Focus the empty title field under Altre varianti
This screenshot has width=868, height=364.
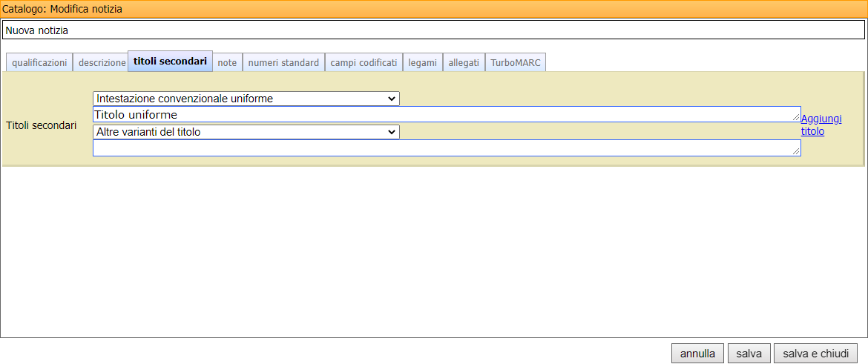[445, 148]
